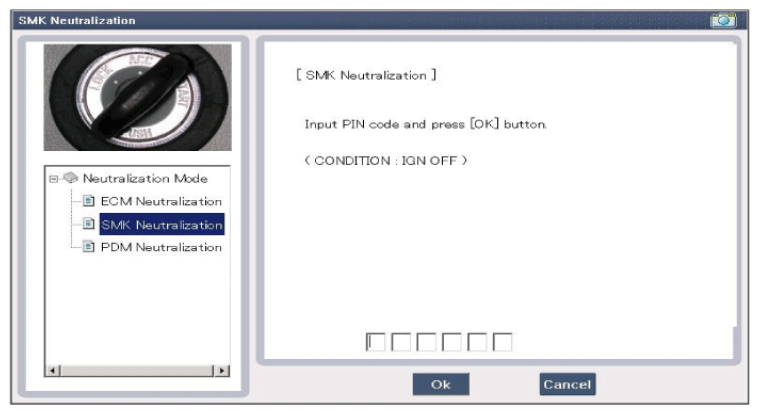Click the camera screenshot icon in title bar
This screenshot has height=414, width=759.
722,20
